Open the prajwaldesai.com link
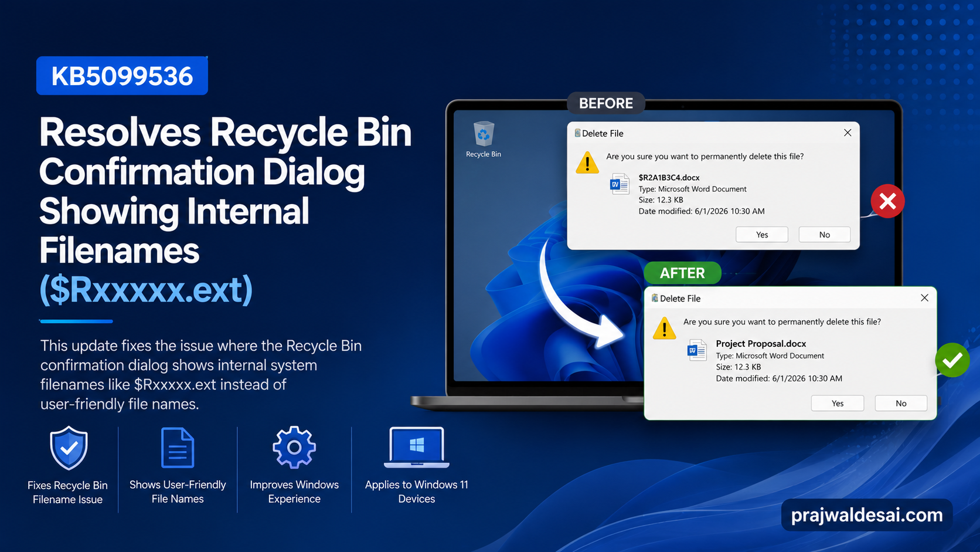This screenshot has height=552, width=980. [867, 515]
